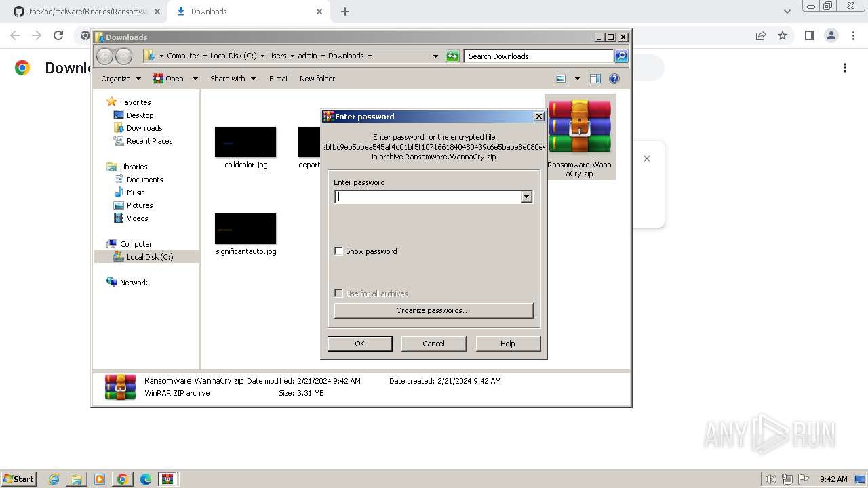This screenshot has height=488, width=868.
Task: Expand the Open button dropdown arrow
Action: click(x=195, y=79)
